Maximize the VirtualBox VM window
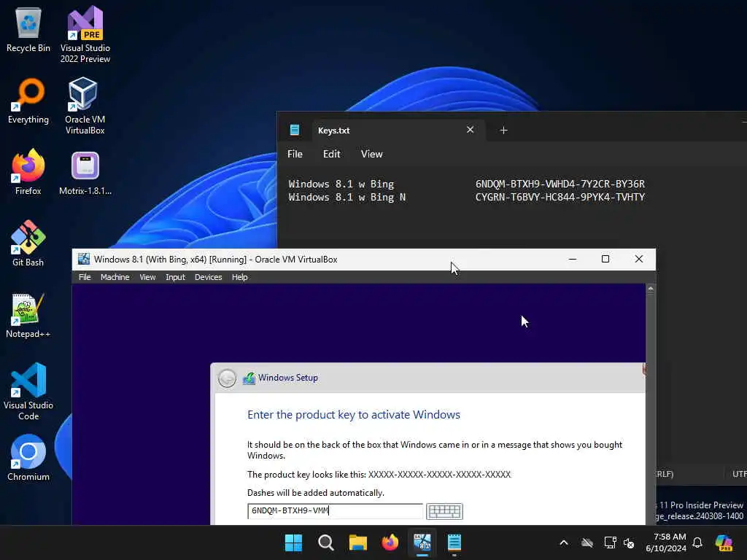The image size is (747, 560). [605, 259]
